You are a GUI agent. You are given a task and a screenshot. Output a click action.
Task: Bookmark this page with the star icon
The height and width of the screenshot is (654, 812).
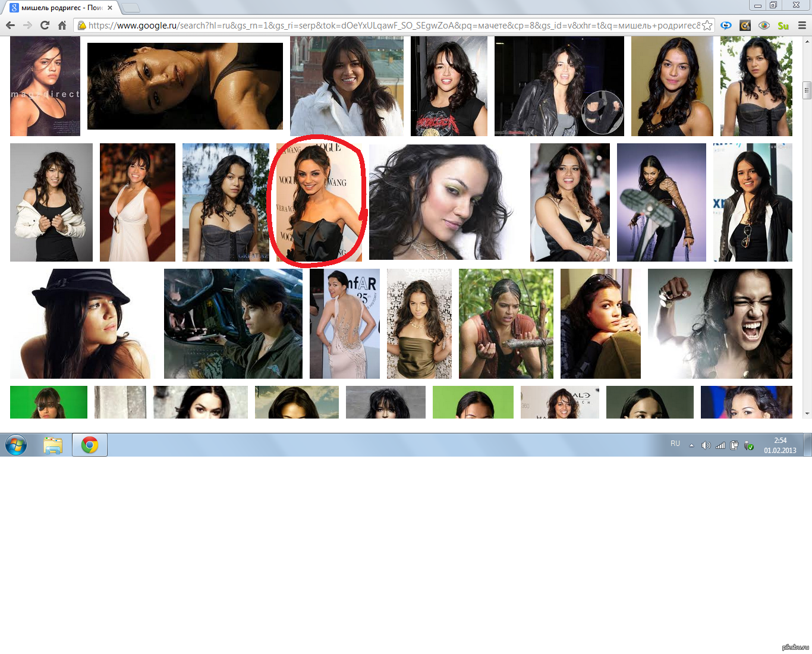(707, 26)
